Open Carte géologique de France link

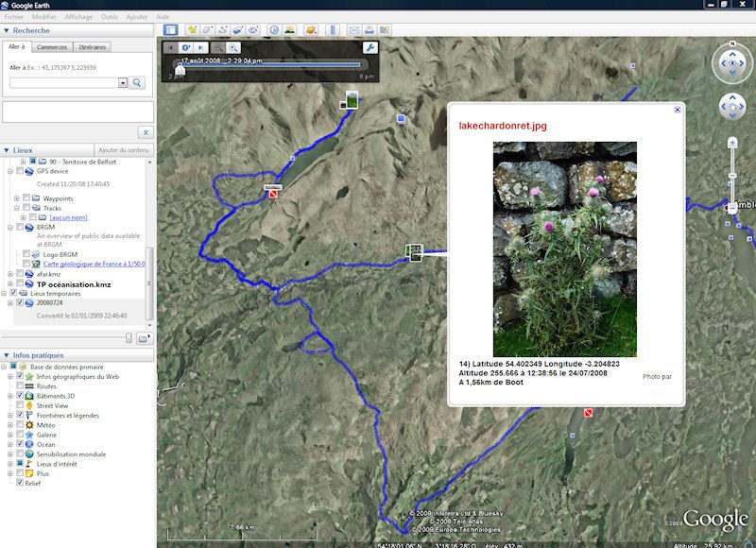94,264
